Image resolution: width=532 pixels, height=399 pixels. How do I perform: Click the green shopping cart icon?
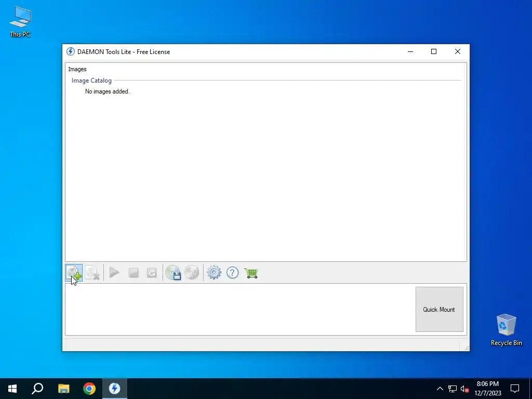tap(251, 273)
